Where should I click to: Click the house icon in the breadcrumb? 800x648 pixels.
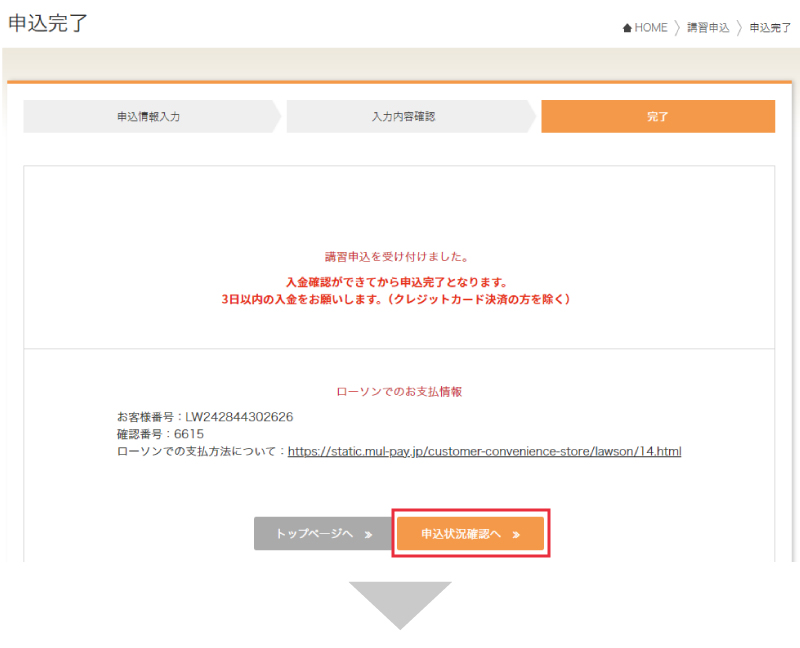[x=627, y=28]
